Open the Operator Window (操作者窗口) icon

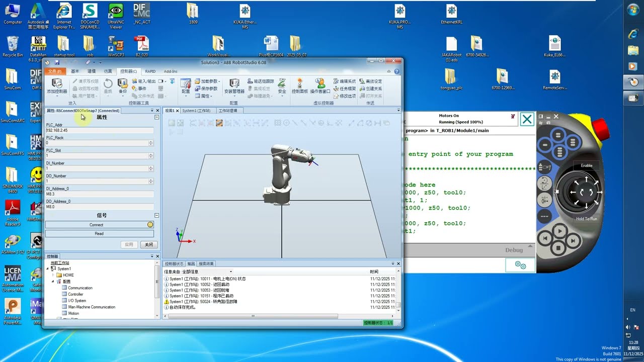click(320, 86)
